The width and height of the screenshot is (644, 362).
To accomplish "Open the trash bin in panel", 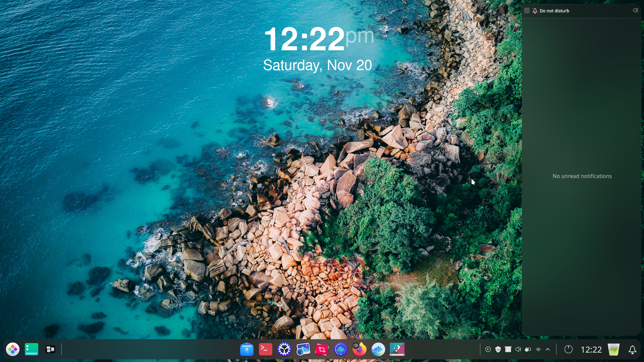I will tap(613, 349).
